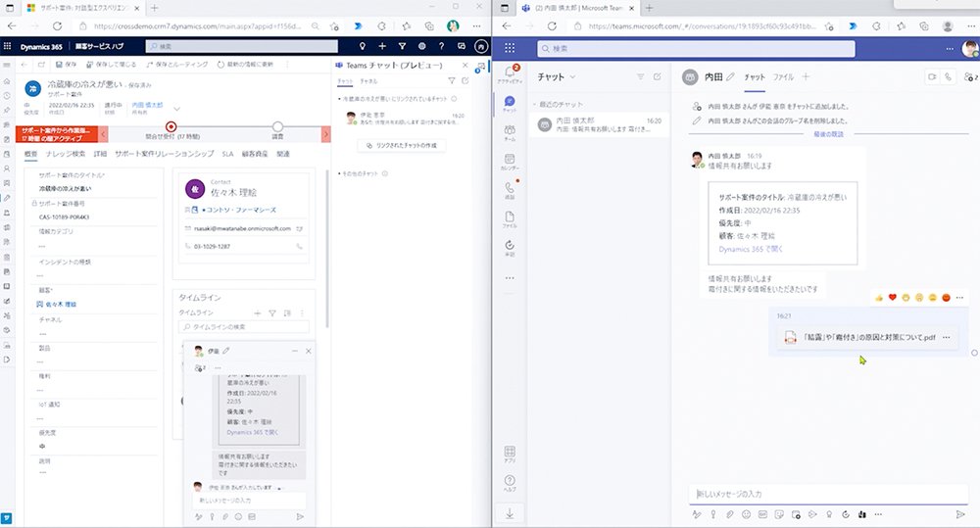Image resolution: width=980 pixels, height=528 pixels.
Task: Open Teams calendar in rail
Action: (510, 162)
